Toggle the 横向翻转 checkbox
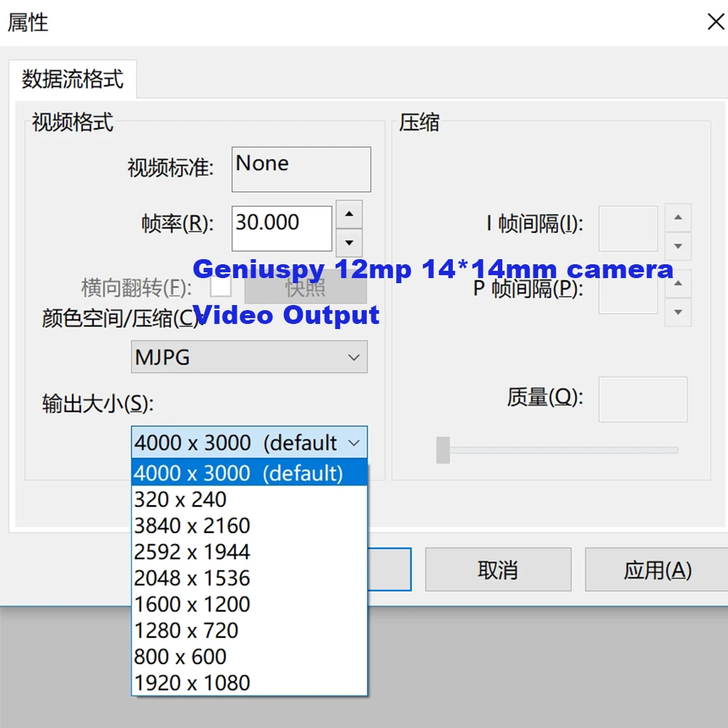The height and width of the screenshot is (728, 728). point(220,288)
